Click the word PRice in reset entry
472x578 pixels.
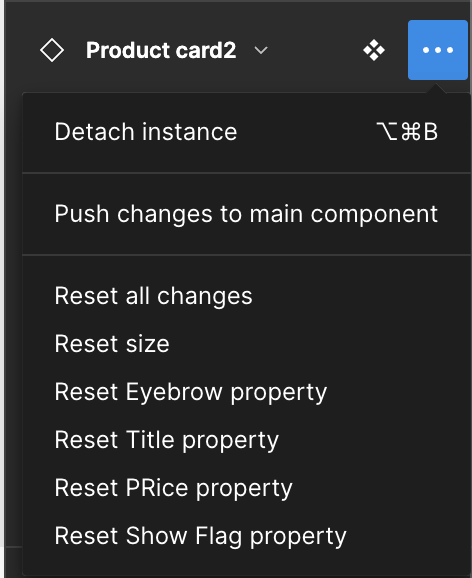click(157, 488)
